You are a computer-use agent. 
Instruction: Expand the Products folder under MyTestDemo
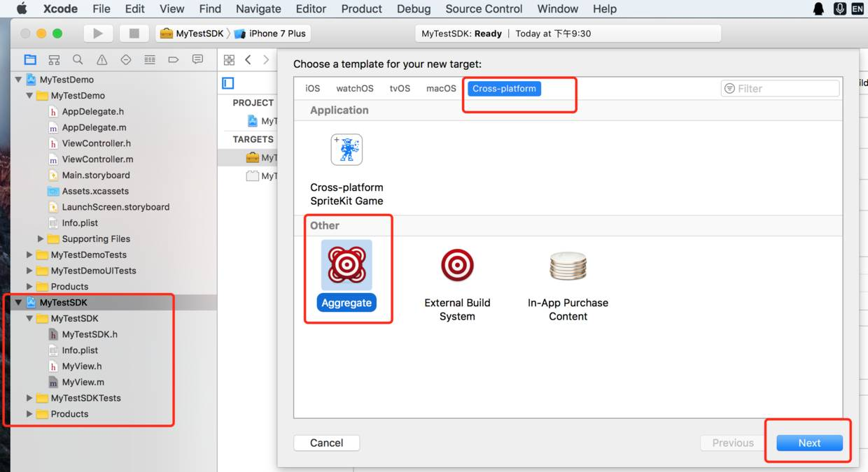click(29, 287)
